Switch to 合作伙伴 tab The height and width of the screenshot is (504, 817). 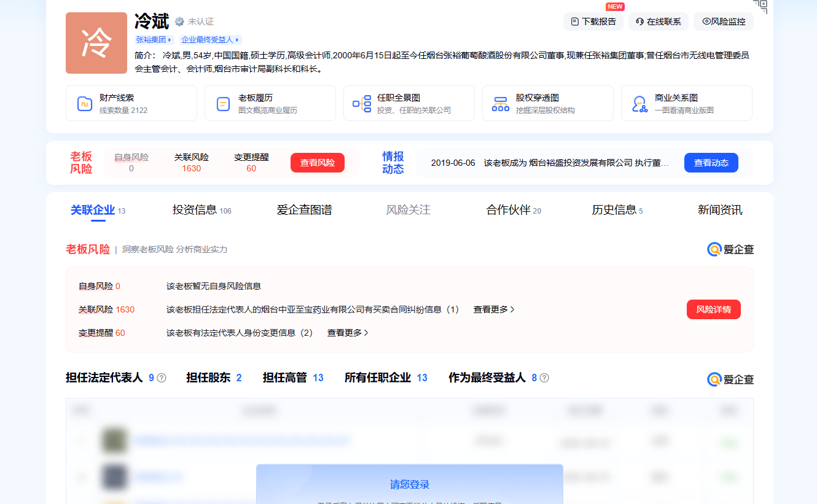tap(514, 210)
